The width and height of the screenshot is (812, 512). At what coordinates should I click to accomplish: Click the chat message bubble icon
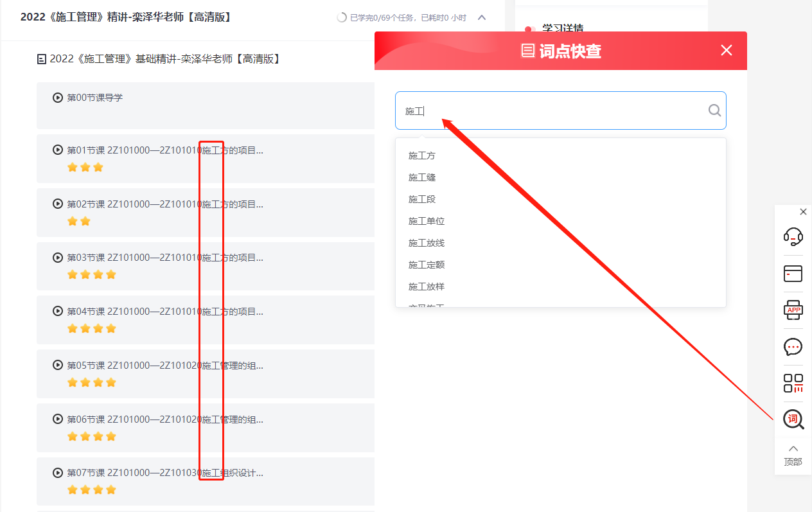tap(793, 347)
